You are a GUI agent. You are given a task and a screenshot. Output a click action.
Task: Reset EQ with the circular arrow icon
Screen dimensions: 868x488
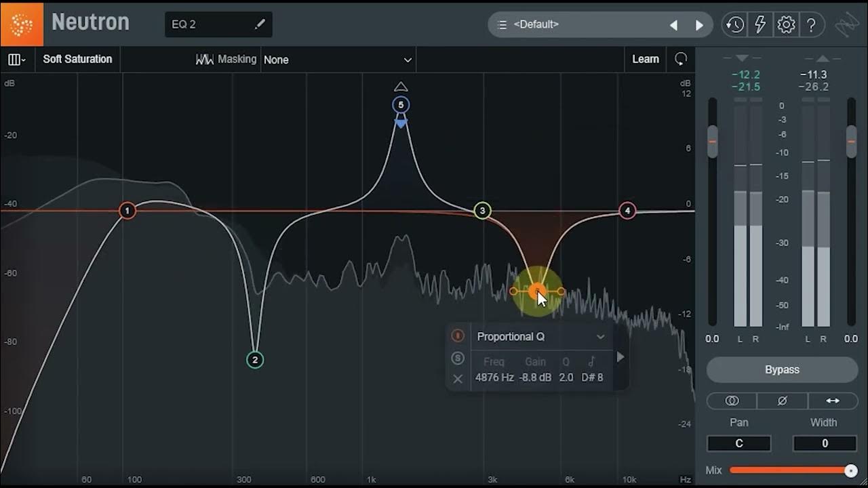[681, 60]
